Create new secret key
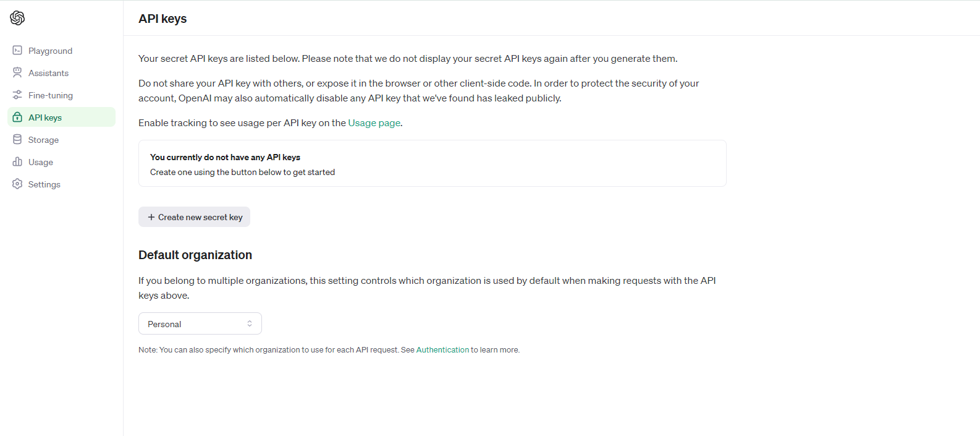The width and height of the screenshot is (980, 436). tap(194, 217)
